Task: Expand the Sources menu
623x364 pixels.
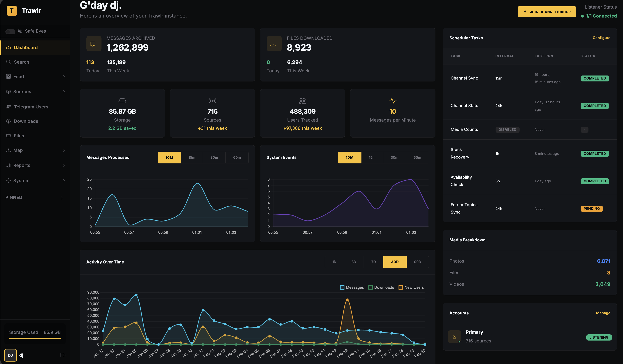Action: coord(22,91)
